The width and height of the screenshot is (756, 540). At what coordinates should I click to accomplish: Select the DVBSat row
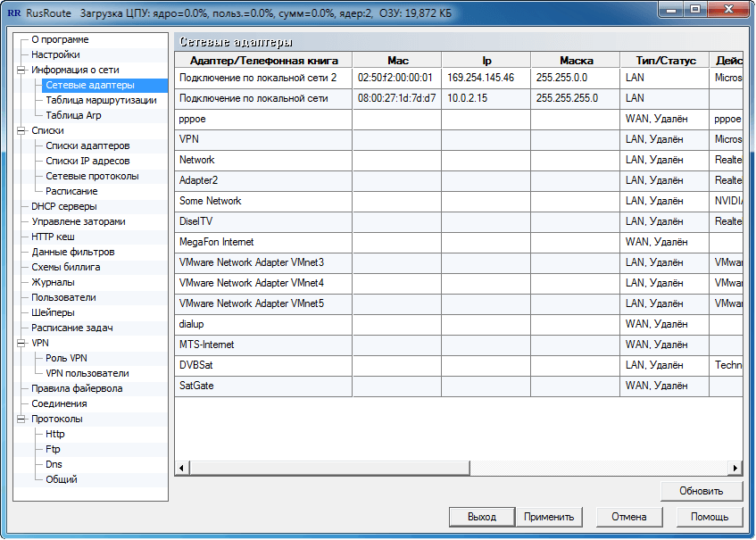pos(459,365)
